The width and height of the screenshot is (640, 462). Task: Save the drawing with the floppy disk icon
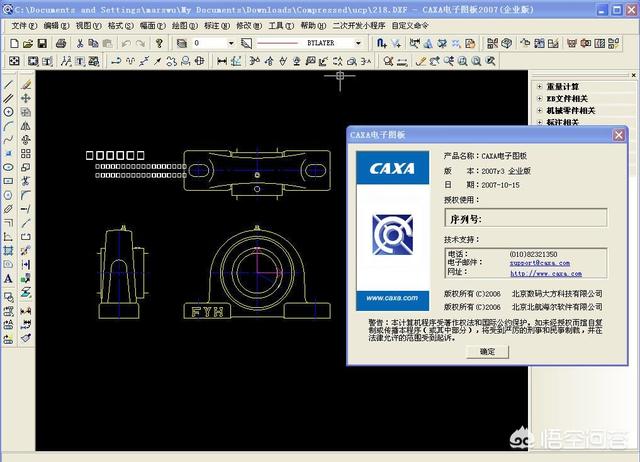coord(42,43)
